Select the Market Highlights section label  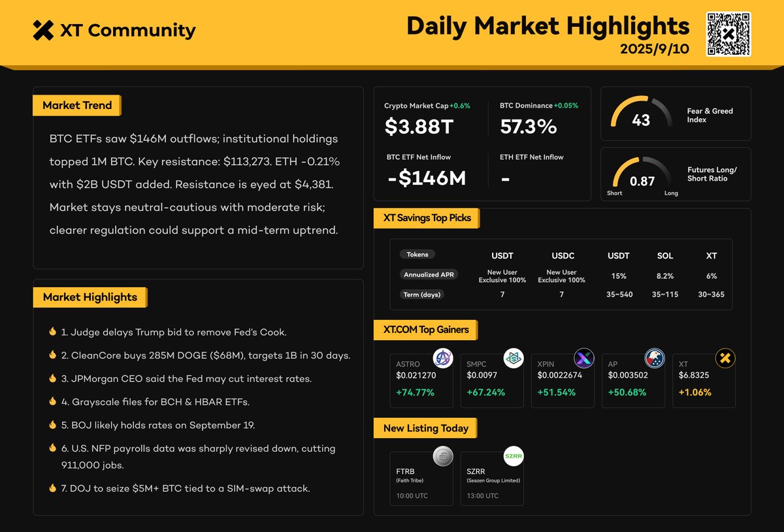pos(90,297)
